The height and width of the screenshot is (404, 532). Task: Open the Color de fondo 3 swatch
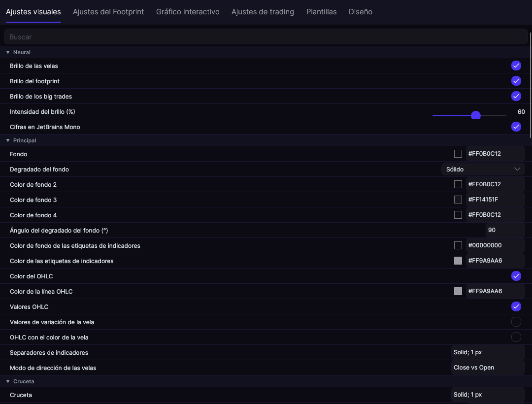click(458, 200)
